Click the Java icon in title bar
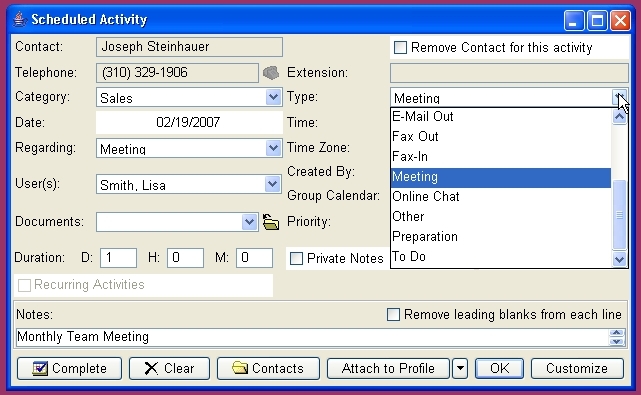Screen dimensions: 641x395 tap(19, 19)
